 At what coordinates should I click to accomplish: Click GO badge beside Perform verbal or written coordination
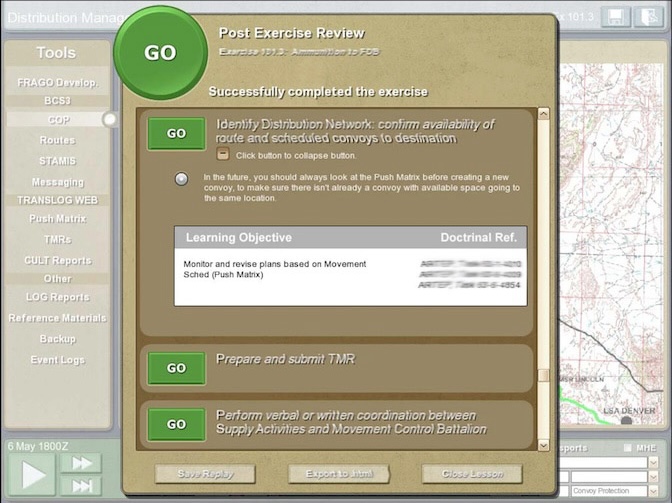(x=176, y=424)
